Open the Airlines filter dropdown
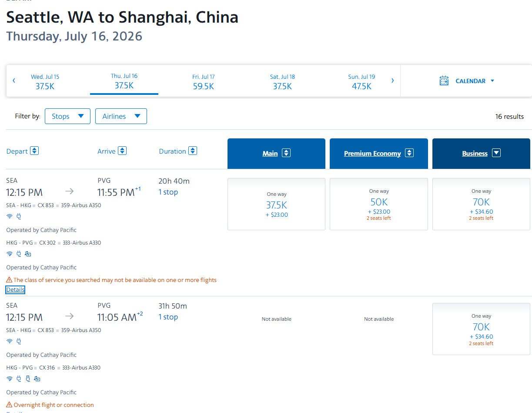532x413 pixels. point(121,116)
